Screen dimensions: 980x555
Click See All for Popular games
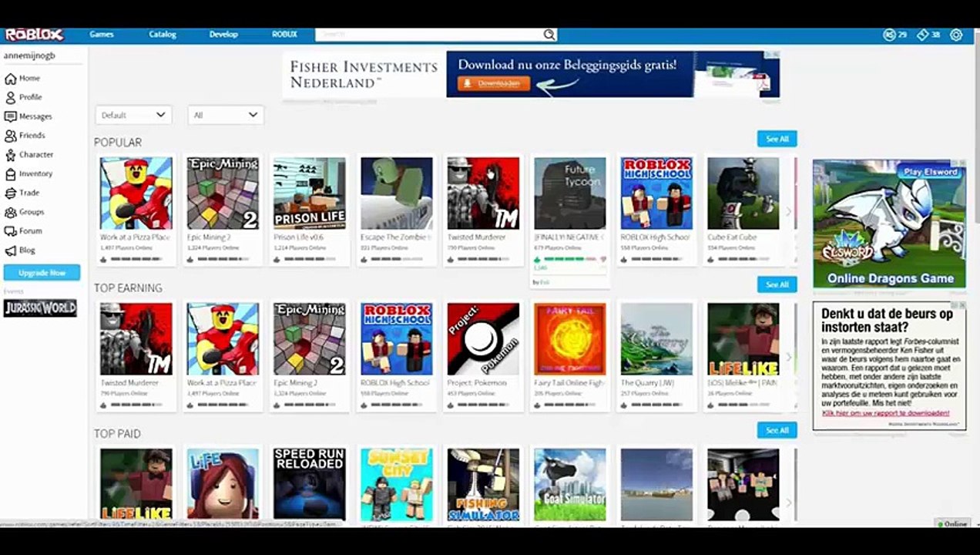coord(777,139)
